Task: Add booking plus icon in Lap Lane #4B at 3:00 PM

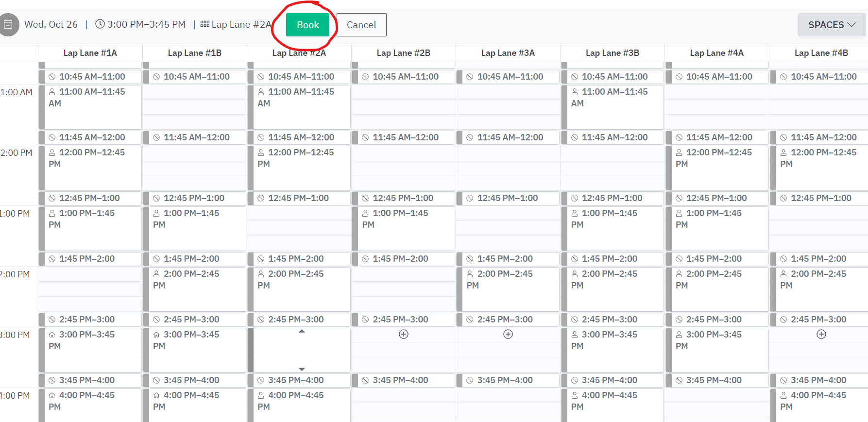Action: (821, 334)
